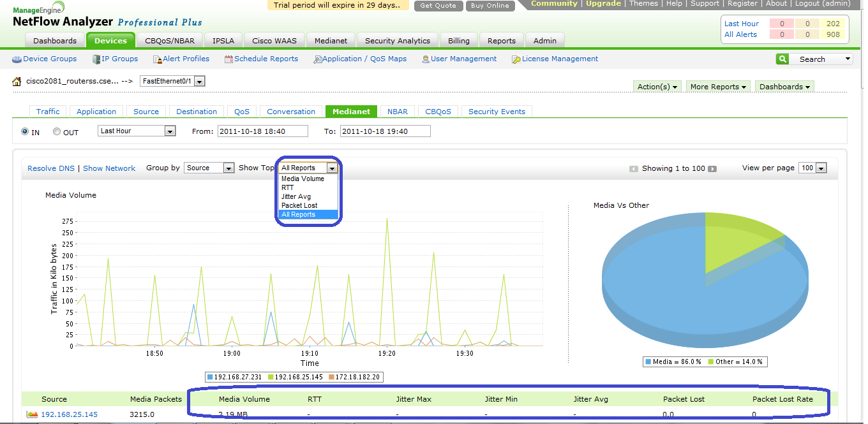Click the Buy Online button
Screen dimensions: 868x424
[490, 6]
